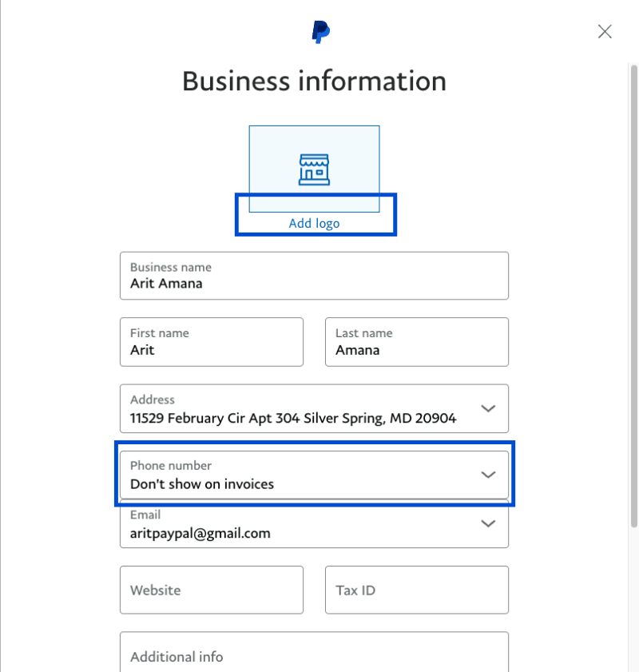Open the Address dropdown showing Silver Spring
The height and width of the screenshot is (672, 639).
304,409
